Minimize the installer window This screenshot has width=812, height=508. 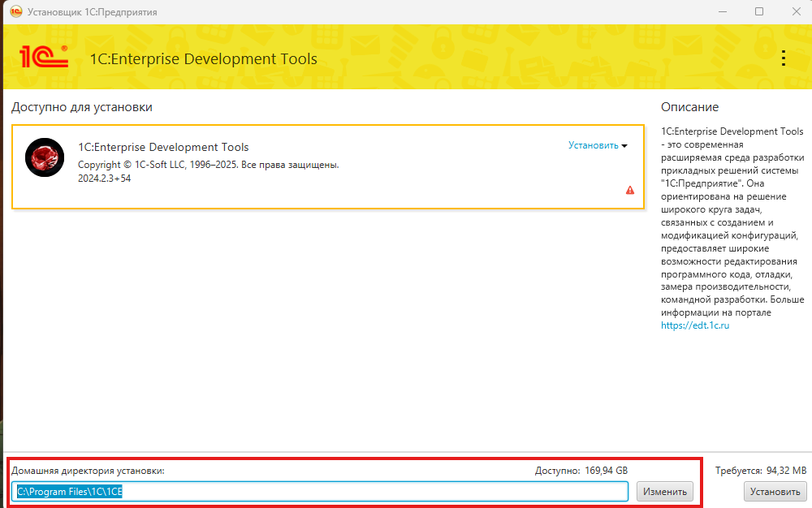(723, 11)
